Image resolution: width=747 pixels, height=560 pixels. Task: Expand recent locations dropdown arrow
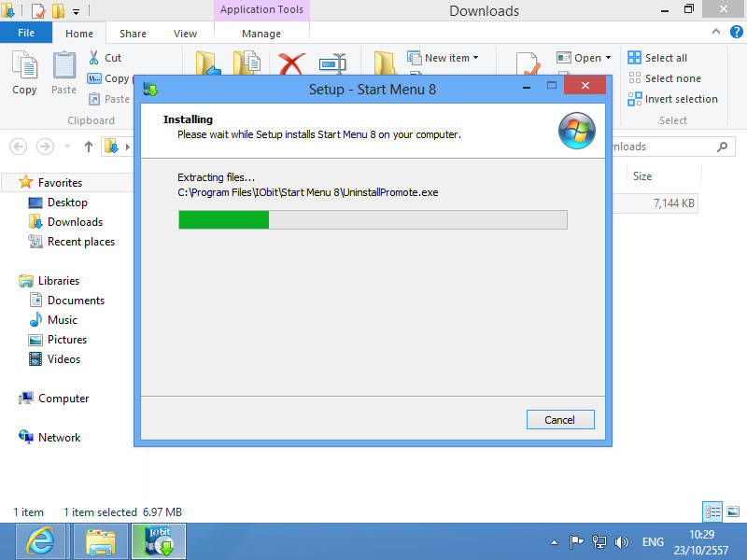click(x=67, y=147)
